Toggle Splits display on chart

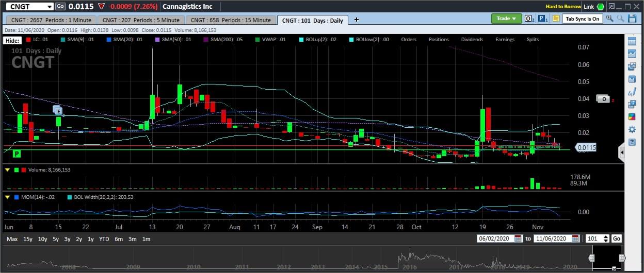[533, 39]
